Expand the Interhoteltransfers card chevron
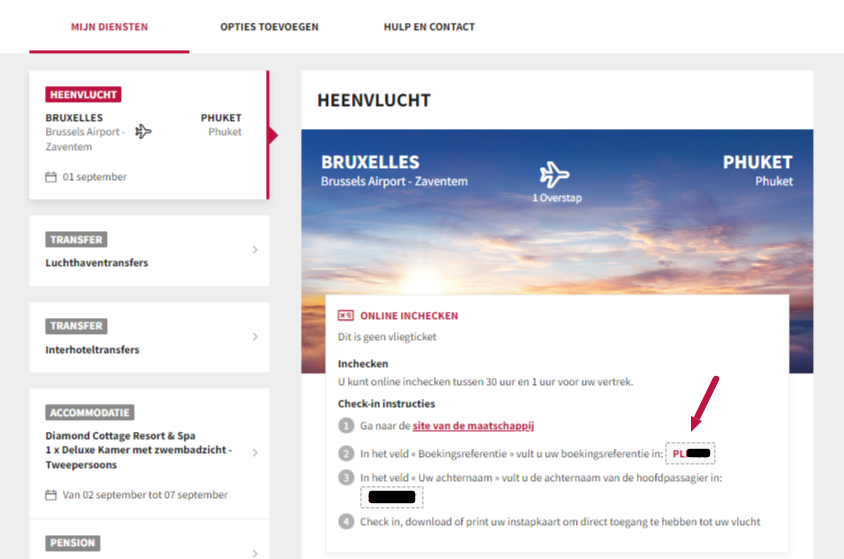Image resolution: width=844 pixels, height=559 pixels. pyautogui.click(x=255, y=337)
